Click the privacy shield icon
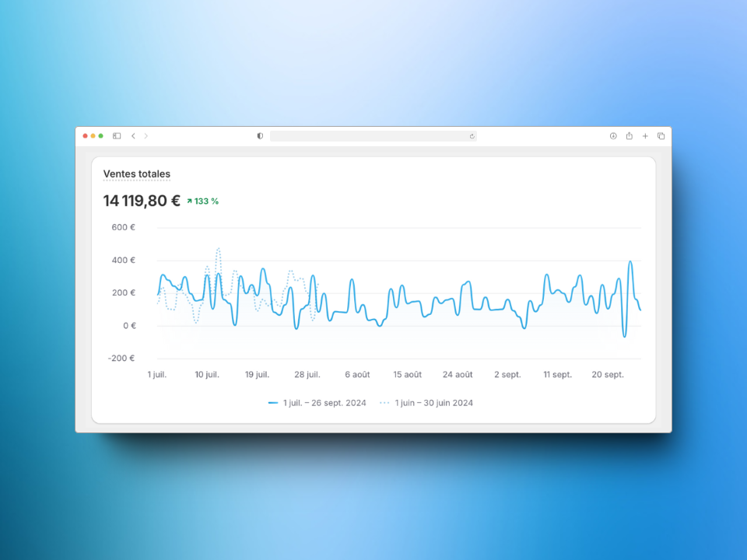The width and height of the screenshot is (747, 560). click(x=260, y=136)
